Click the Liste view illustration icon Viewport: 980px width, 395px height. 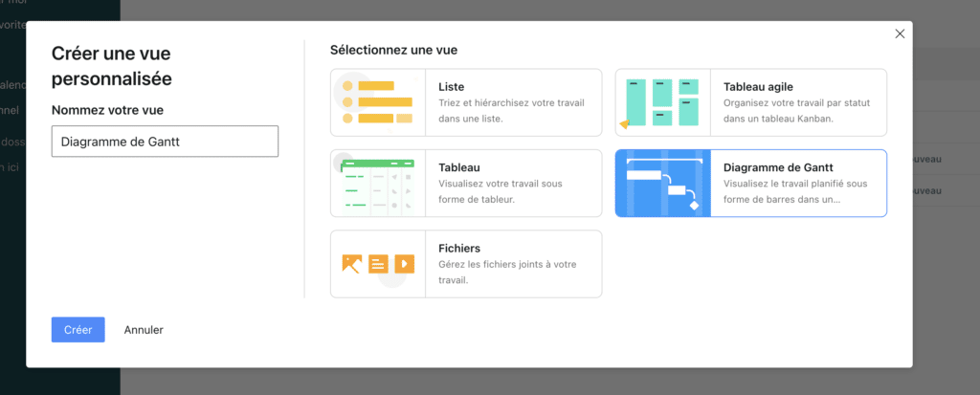pos(377,102)
